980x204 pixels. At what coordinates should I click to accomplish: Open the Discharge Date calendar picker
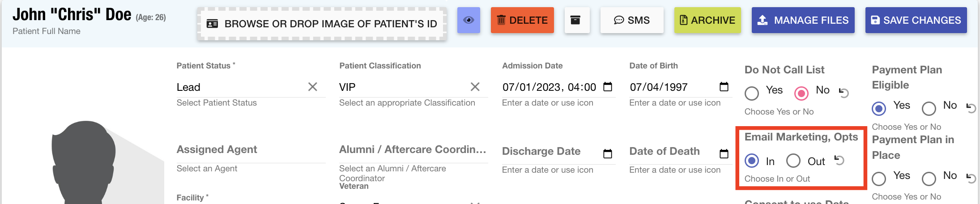point(608,154)
